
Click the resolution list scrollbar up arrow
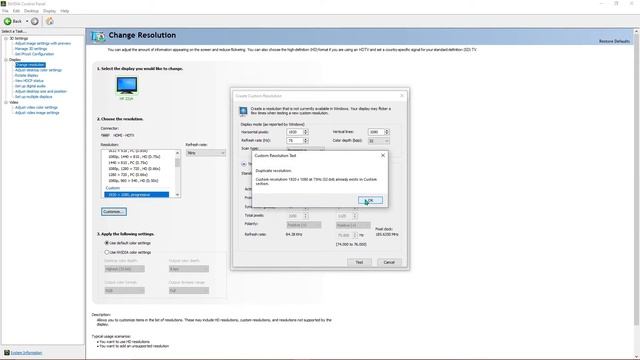[178, 153]
